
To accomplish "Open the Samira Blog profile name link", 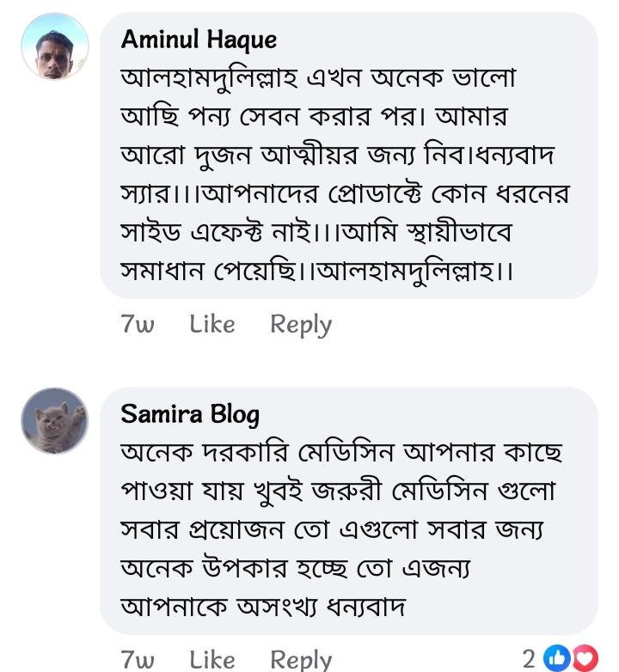I will (x=190, y=414).
